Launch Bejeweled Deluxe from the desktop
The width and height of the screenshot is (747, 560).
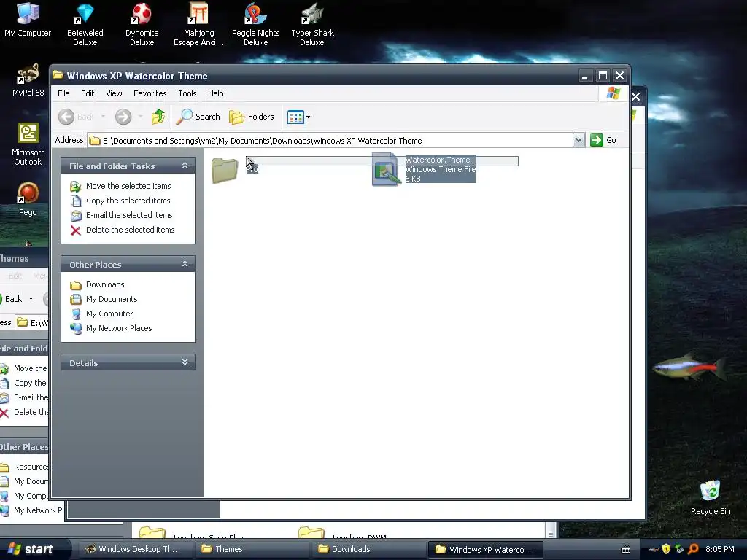click(85, 24)
